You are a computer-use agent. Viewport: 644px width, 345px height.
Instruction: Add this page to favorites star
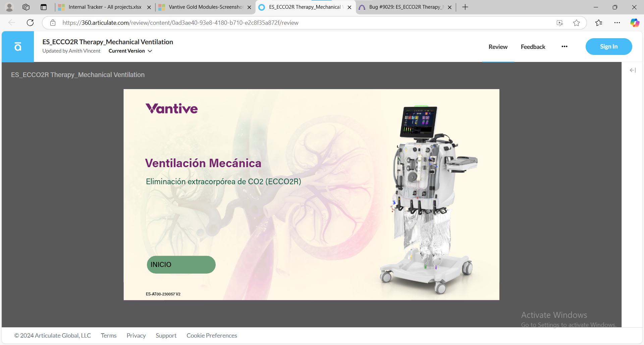coord(576,23)
